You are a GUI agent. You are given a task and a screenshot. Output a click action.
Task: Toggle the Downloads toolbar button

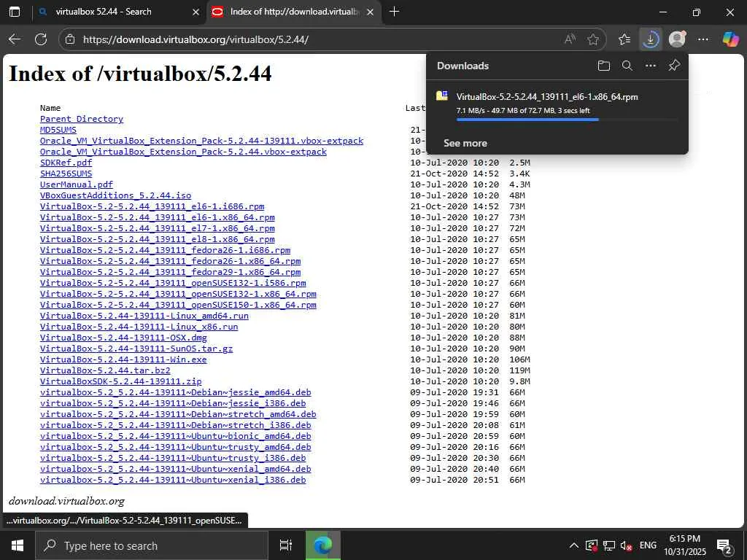650,39
